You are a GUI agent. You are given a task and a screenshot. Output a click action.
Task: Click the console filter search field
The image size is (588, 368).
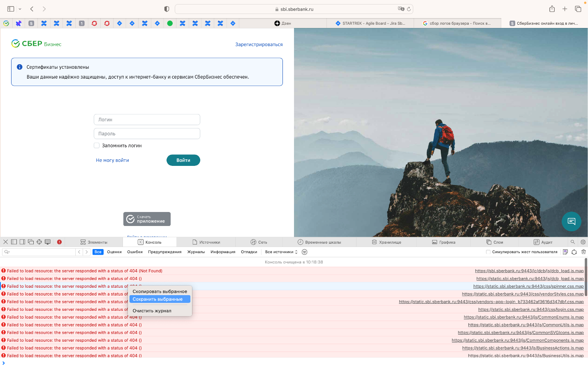tap(39, 252)
